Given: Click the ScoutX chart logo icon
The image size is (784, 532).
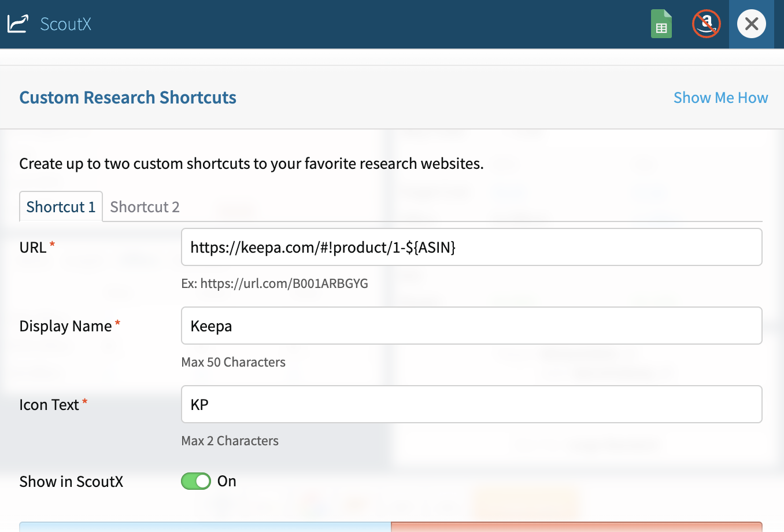Looking at the screenshot, I should [17, 24].
